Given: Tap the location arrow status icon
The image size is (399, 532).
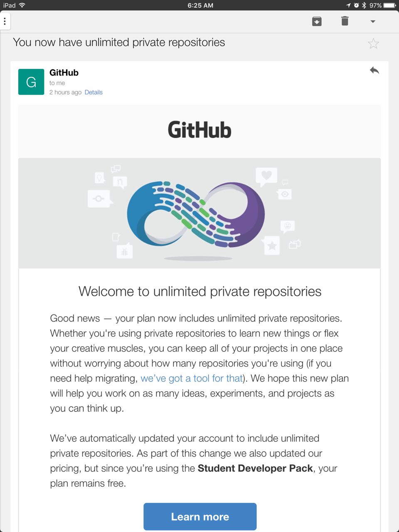Looking at the screenshot, I should point(348,5).
